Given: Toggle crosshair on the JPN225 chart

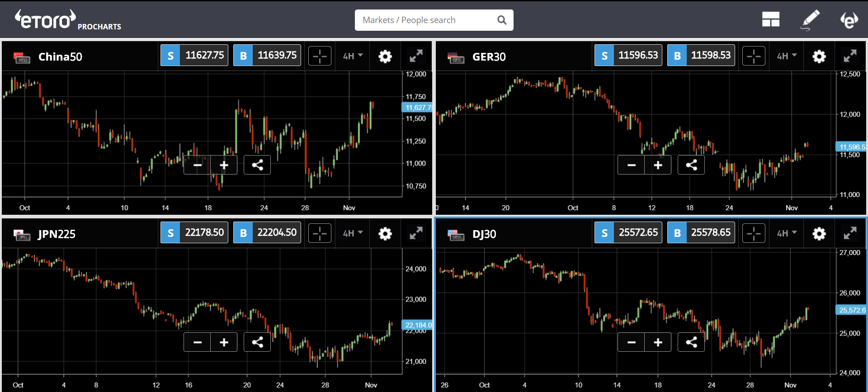Looking at the screenshot, I should tap(320, 233).
